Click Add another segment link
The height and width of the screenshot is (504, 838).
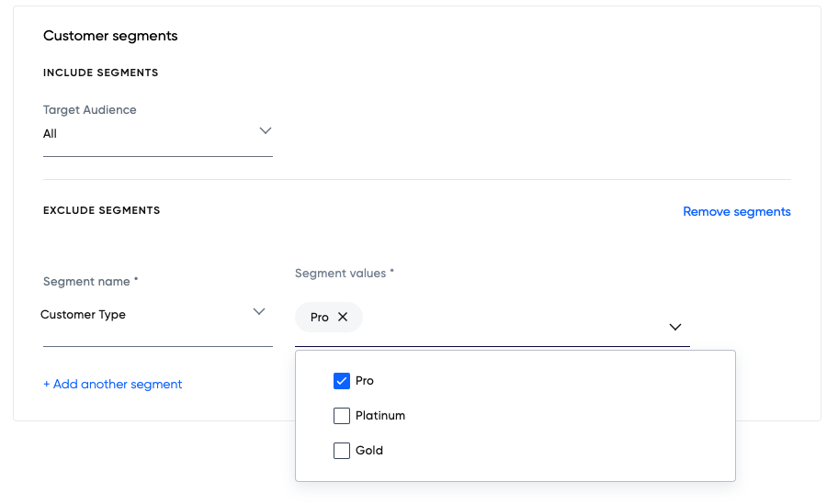pyautogui.click(x=113, y=385)
